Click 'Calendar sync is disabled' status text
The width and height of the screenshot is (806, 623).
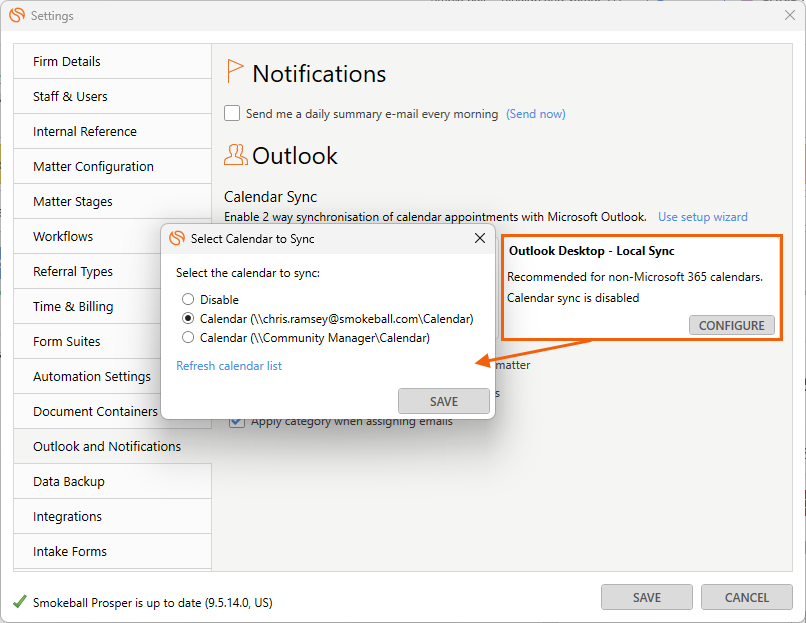point(573,298)
